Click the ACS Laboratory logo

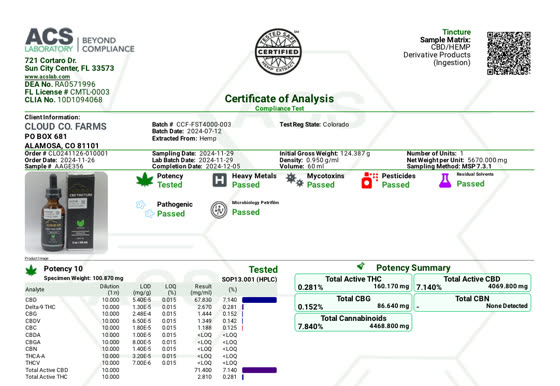(80, 40)
